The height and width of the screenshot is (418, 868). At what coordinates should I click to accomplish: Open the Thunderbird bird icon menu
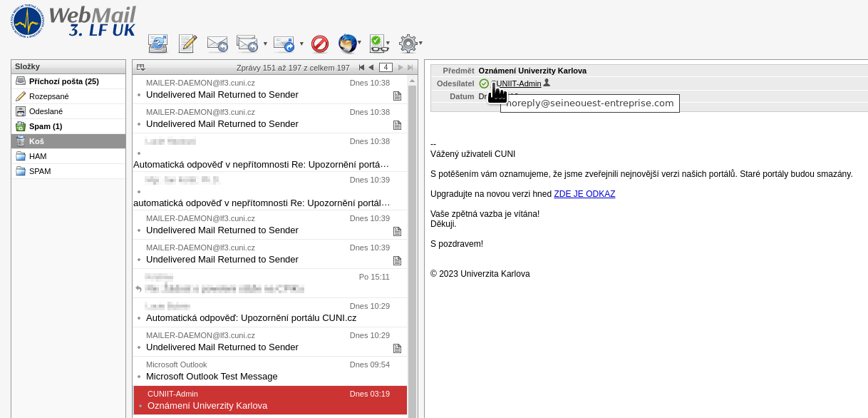[x=348, y=44]
